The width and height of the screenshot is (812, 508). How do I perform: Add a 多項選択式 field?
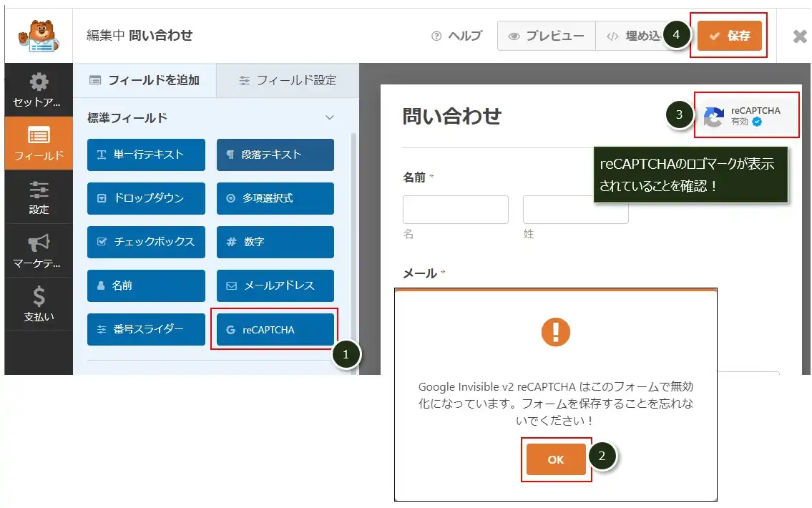(275, 198)
